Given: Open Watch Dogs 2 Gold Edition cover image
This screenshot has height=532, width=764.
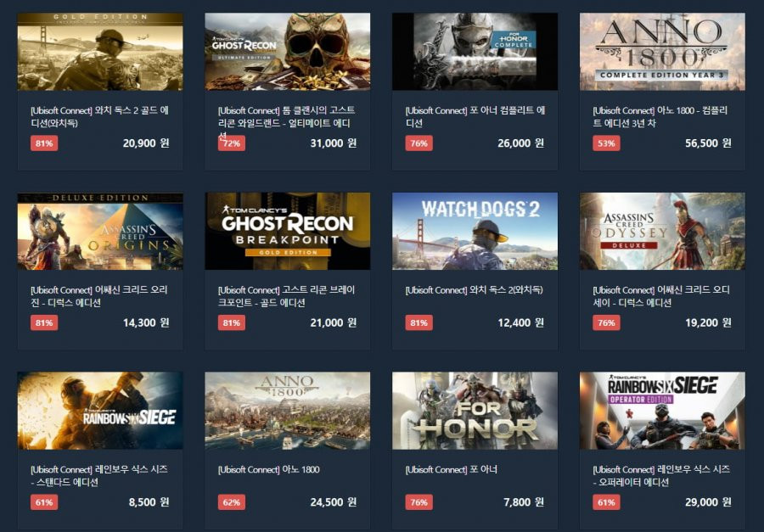Looking at the screenshot, I should [100, 52].
